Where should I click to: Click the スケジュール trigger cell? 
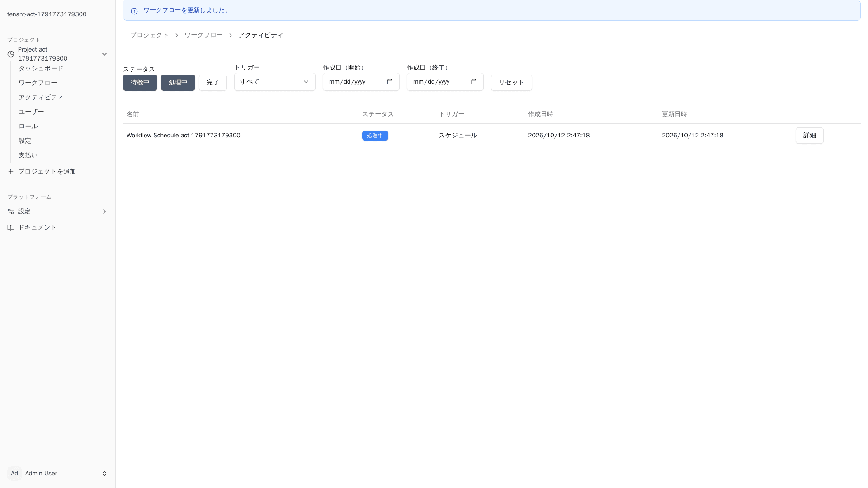458,136
